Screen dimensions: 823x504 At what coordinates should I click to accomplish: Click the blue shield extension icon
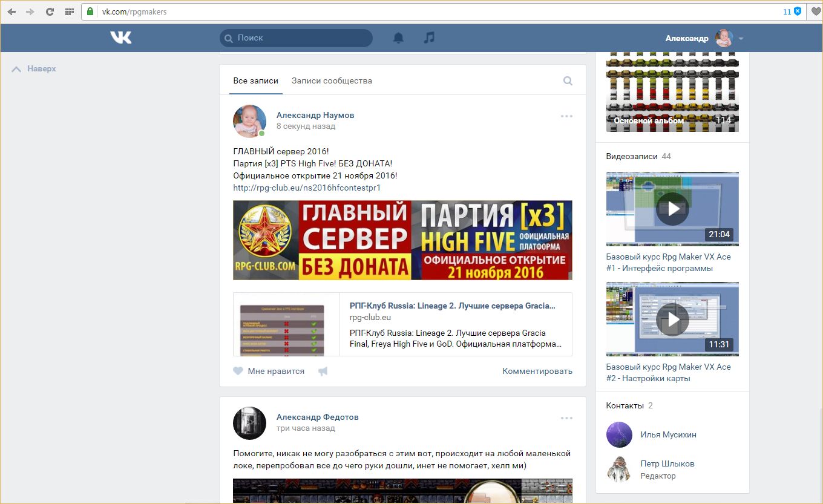[798, 11]
